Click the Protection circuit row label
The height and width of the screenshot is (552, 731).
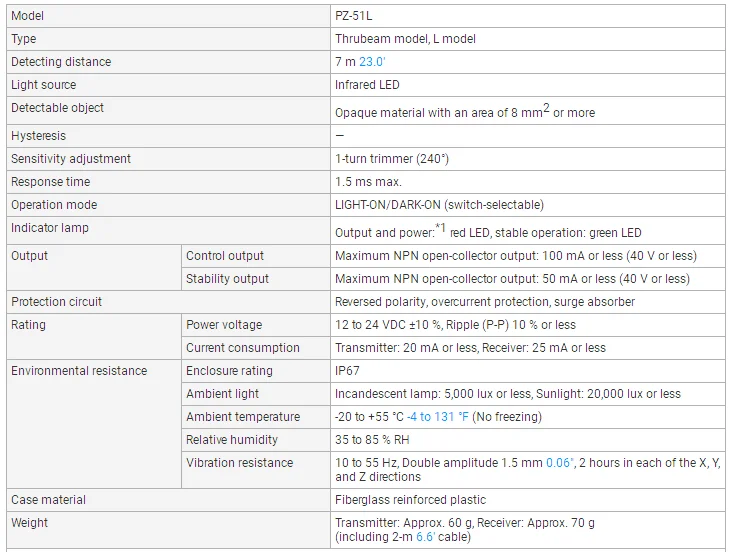(x=56, y=302)
